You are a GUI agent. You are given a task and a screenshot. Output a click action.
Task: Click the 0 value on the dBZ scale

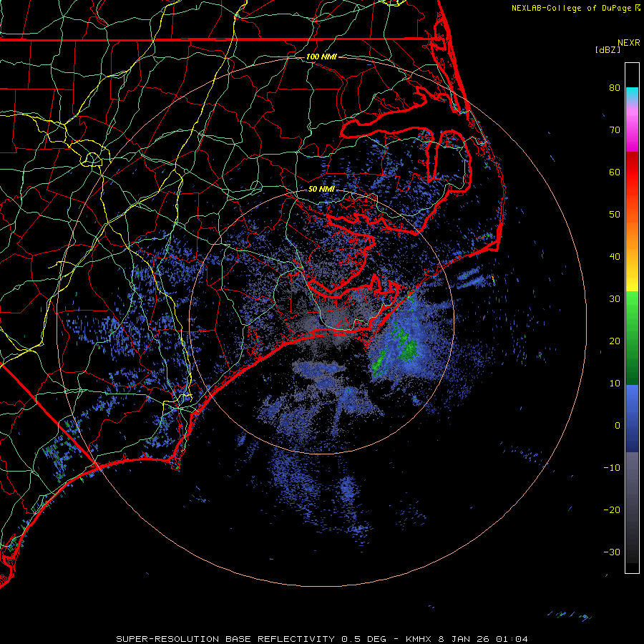(618, 426)
